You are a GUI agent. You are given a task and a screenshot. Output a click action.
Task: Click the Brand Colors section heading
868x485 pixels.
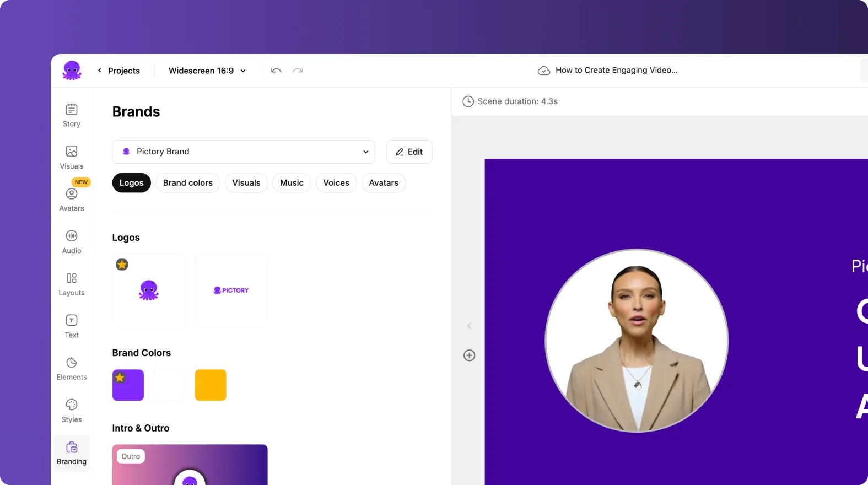pyautogui.click(x=142, y=353)
